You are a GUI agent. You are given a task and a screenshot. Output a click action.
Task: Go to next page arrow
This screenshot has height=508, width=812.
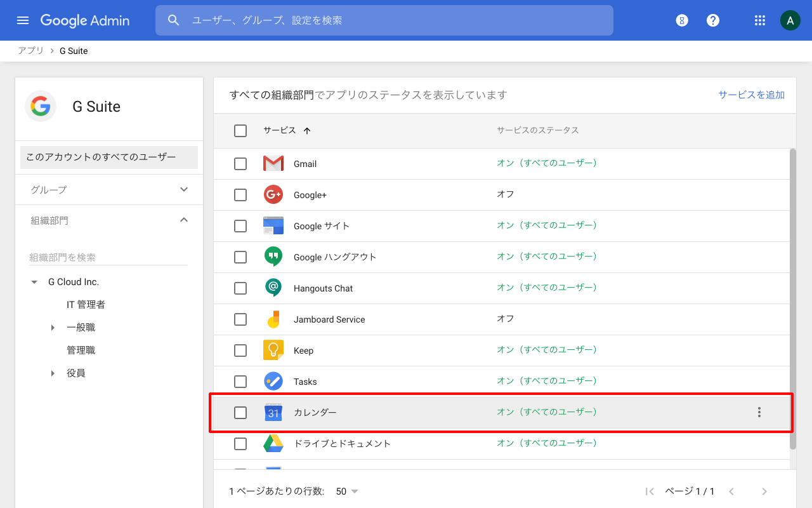click(764, 491)
